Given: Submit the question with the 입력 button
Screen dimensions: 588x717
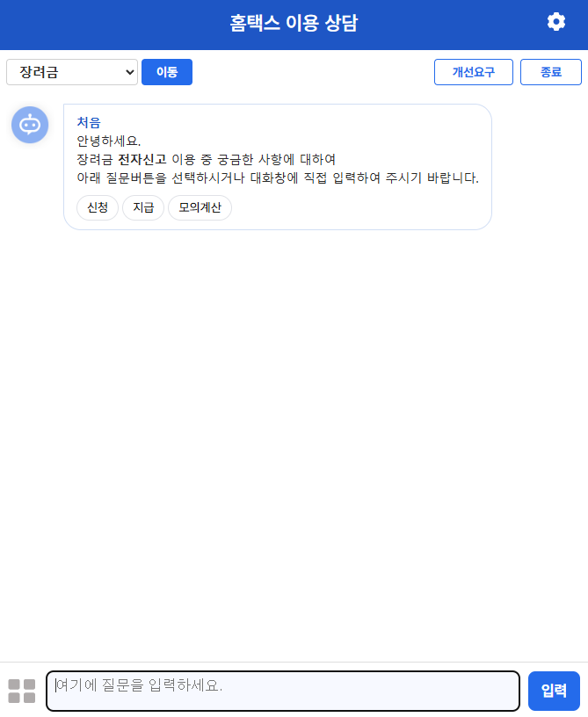Looking at the screenshot, I should coord(554,691).
